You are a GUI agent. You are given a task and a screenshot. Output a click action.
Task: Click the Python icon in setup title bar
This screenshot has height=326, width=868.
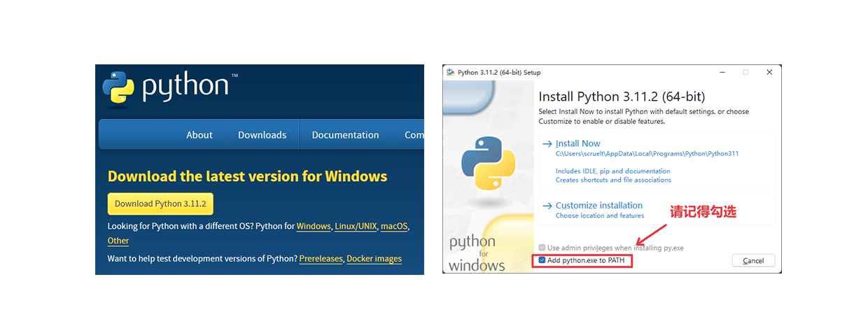coord(449,72)
